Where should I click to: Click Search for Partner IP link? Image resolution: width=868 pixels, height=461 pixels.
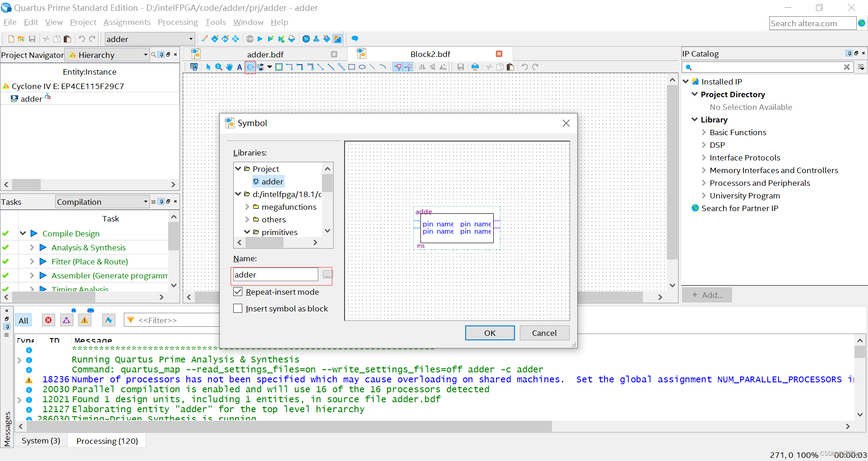(740, 208)
